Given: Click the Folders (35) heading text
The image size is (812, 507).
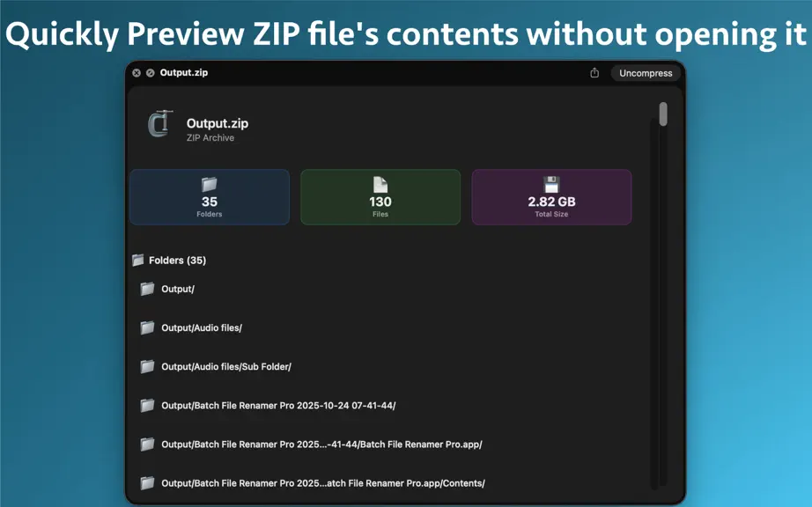Looking at the screenshot, I should 178,261.
